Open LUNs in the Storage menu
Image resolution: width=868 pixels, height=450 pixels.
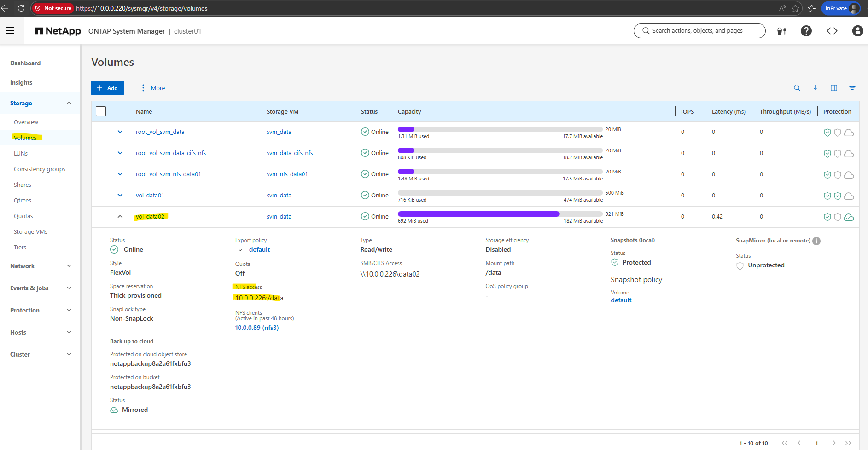click(21, 153)
